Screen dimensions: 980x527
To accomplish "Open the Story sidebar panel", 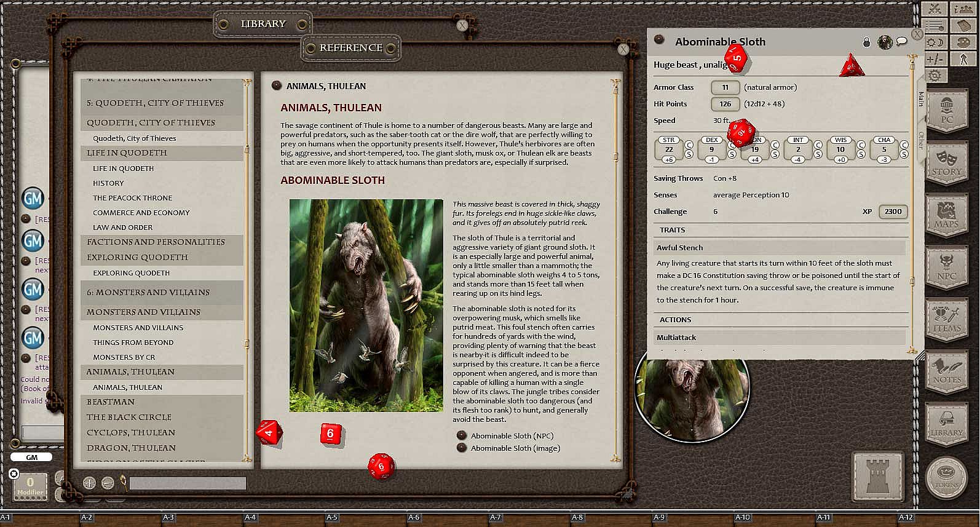I will pyautogui.click(x=946, y=163).
